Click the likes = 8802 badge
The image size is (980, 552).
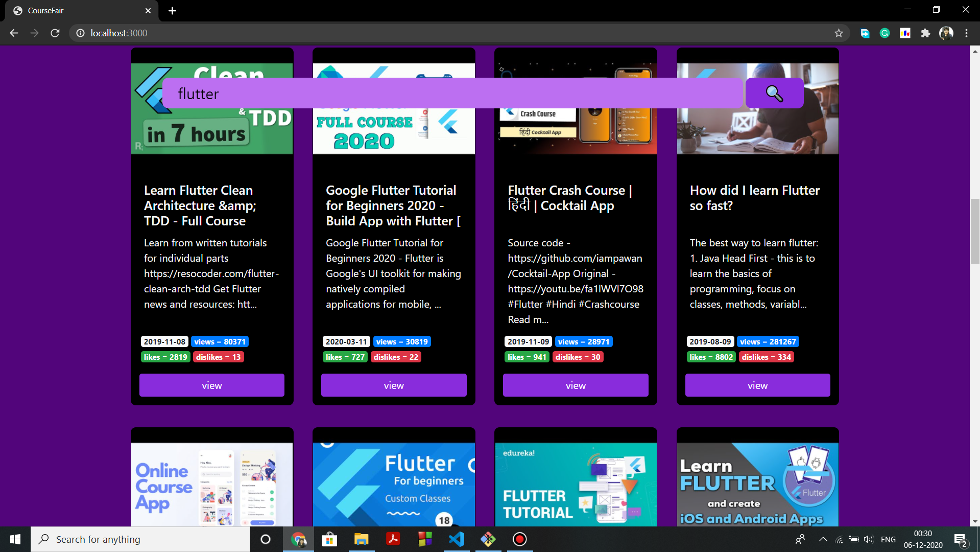point(711,357)
